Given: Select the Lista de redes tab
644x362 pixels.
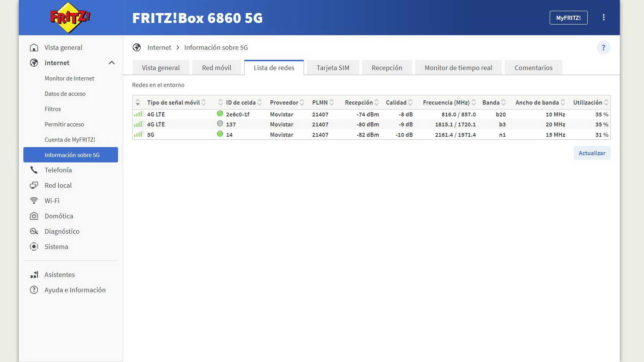Looking at the screenshot, I should 274,68.
